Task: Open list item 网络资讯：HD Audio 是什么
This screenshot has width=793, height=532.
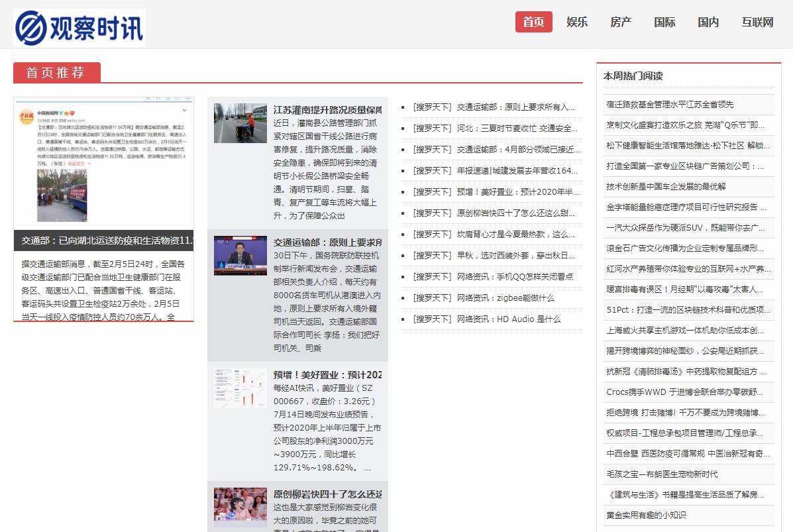Action: 509,319
